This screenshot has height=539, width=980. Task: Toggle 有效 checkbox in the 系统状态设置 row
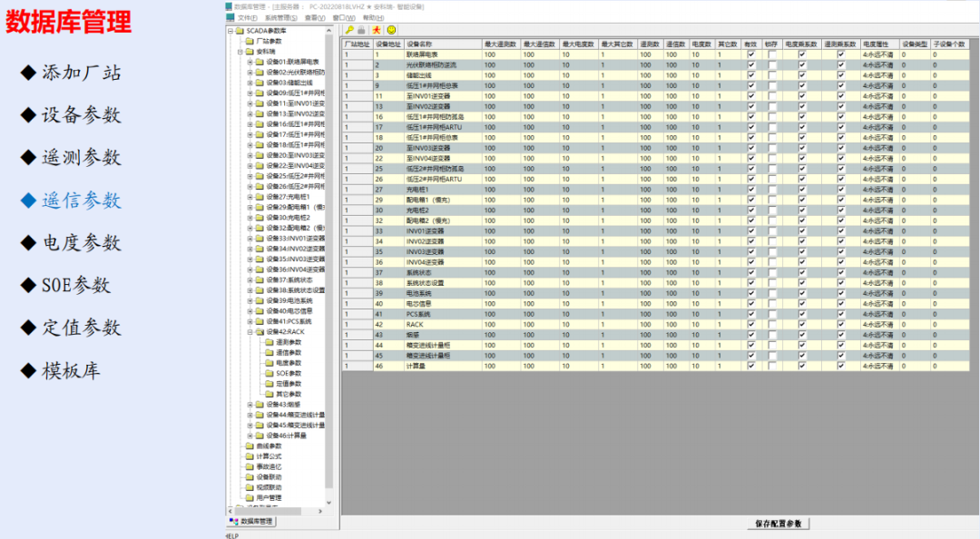pyautogui.click(x=751, y=283)
